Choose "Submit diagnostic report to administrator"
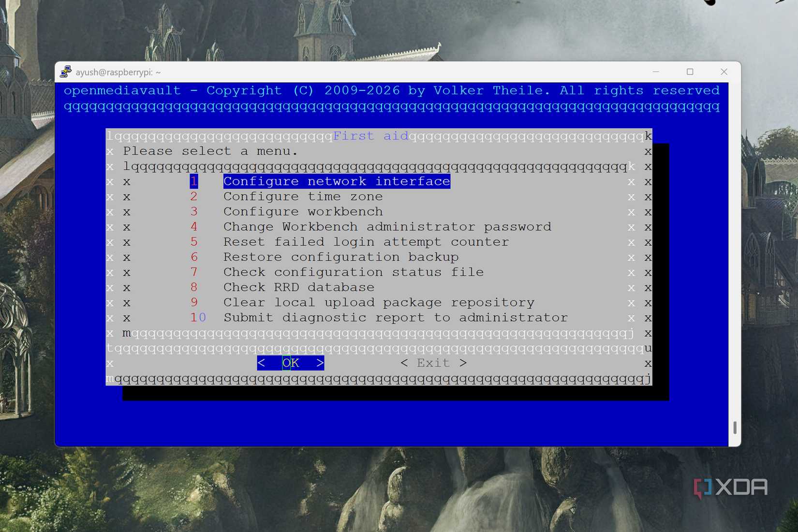798x532 pixels. click(x=396, y=318)
